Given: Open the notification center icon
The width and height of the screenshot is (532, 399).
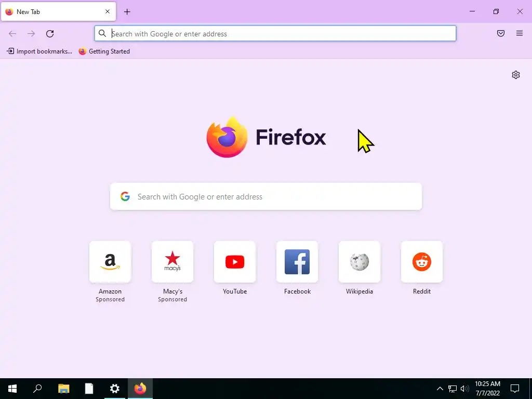Looking at the screenshot, I should tap(515, 389).
